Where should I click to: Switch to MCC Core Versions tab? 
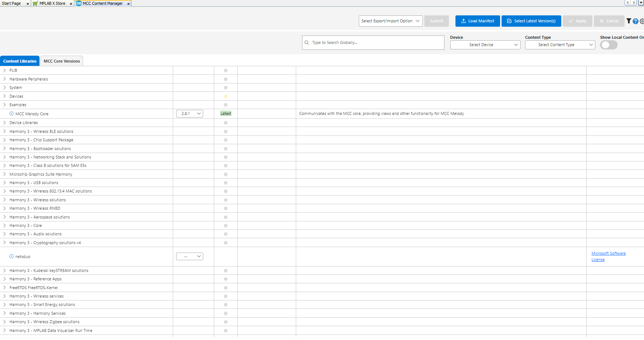[x=62, y=61]
